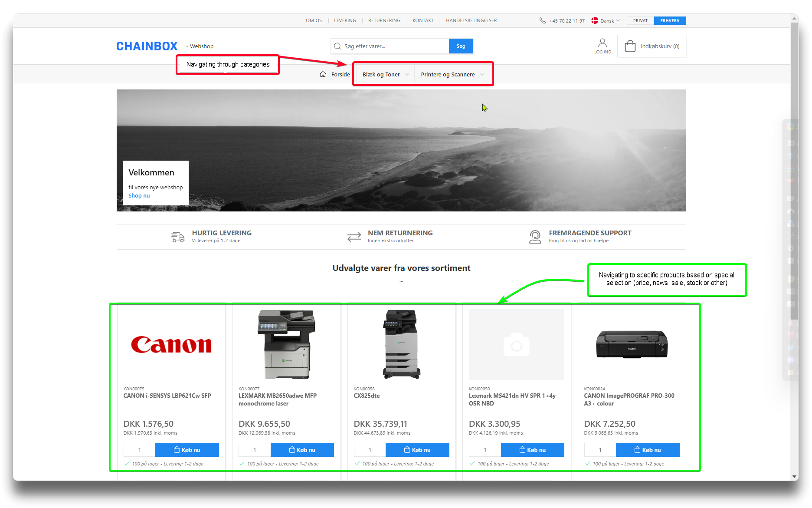Screen dimensions: 812x508
Task: Click the Log Ind user icon
Action: pos(602,43)
